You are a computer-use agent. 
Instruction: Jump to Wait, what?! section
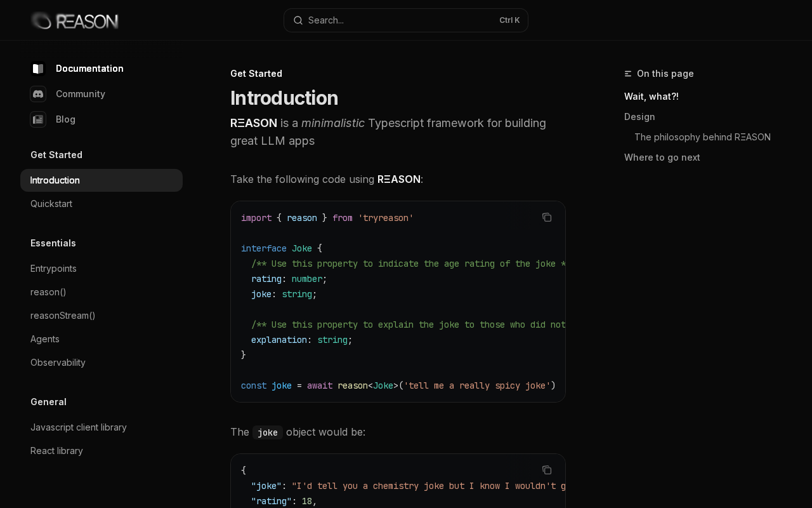click(x=652, y=97)
